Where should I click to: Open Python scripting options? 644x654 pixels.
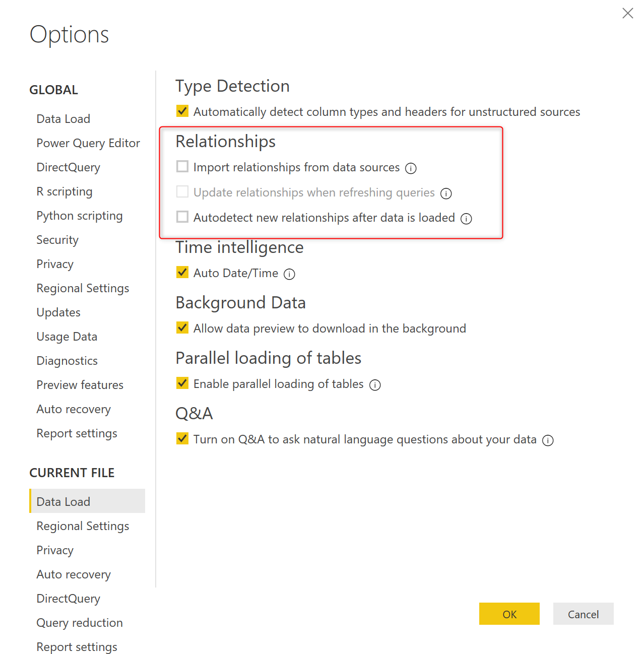click(80, 216)
